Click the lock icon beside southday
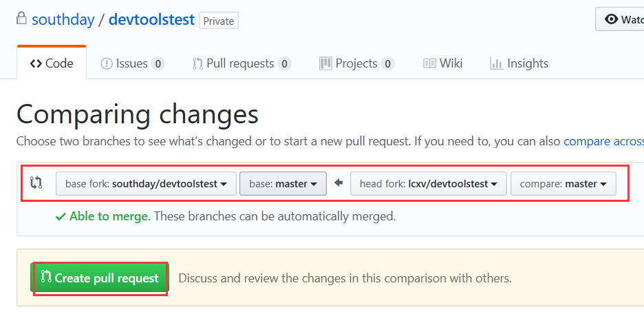Image resolution: width=644 pixels, height=312 pixels. tap(21, 18)
